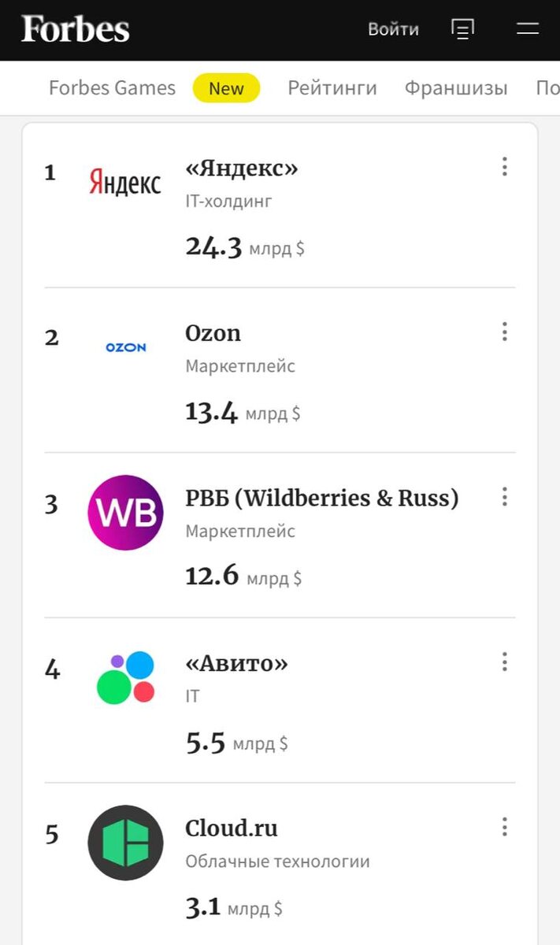Click the Wildberries WB logo
This screenshot has height=945, width=560.
125,513
